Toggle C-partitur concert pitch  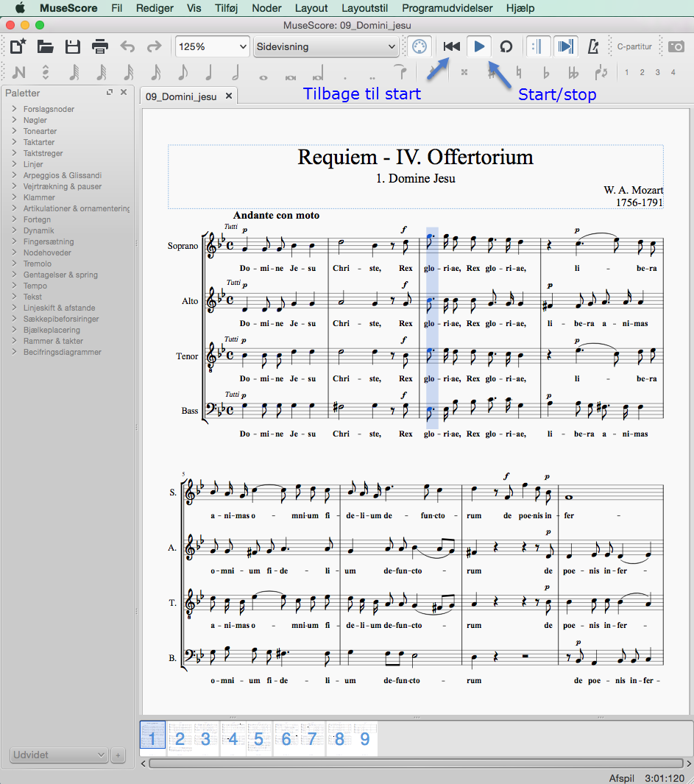click(634, 46)
